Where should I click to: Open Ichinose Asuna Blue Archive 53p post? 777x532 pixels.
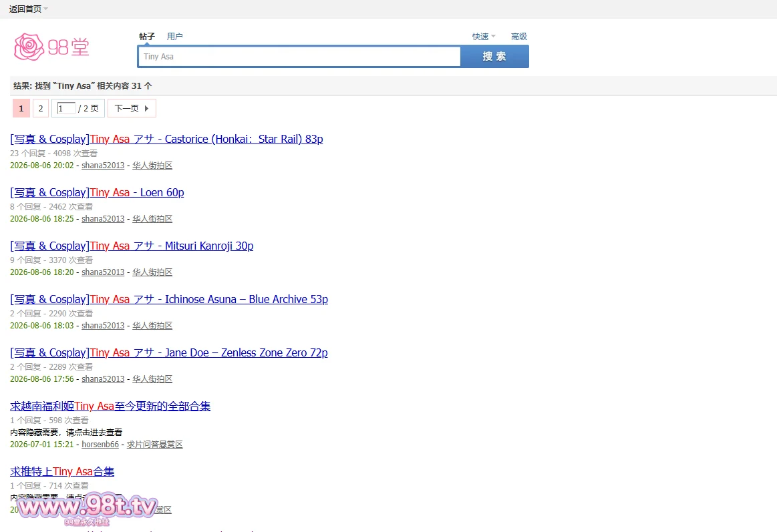pos(169,300)
